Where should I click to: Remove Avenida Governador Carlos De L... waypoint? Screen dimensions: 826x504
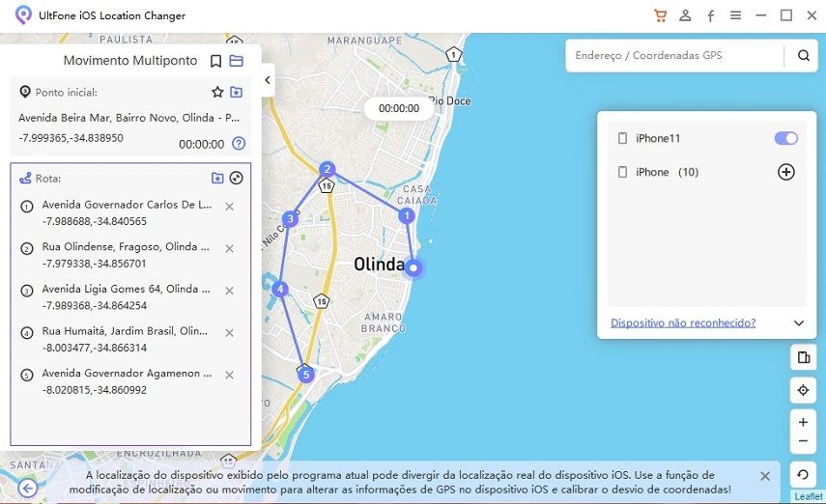[229, 207]
